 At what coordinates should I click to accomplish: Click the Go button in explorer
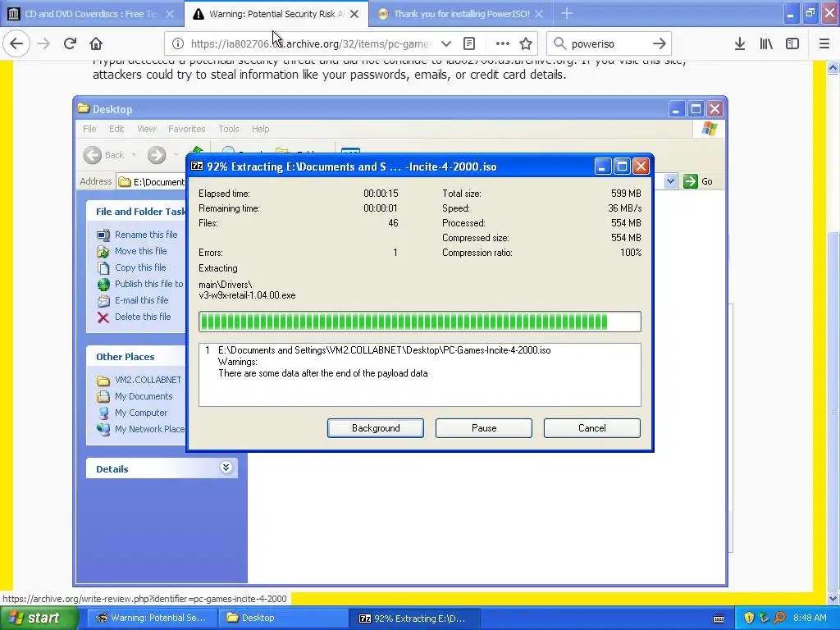698,181
